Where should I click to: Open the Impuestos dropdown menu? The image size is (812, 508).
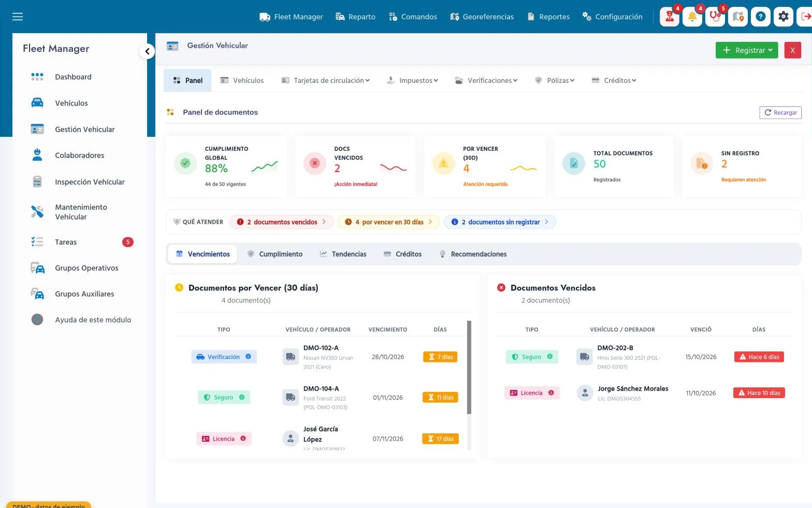pyautogui.click(x=413, y=80)
